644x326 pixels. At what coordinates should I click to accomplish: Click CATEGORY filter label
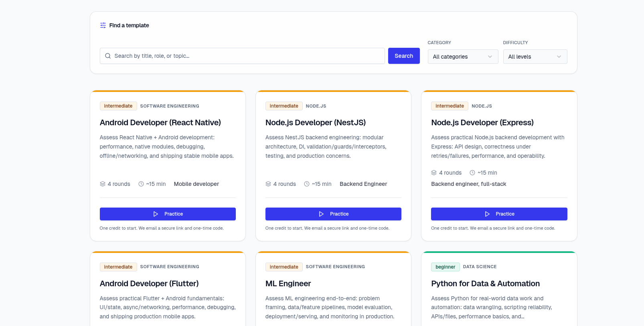point(439,43)
